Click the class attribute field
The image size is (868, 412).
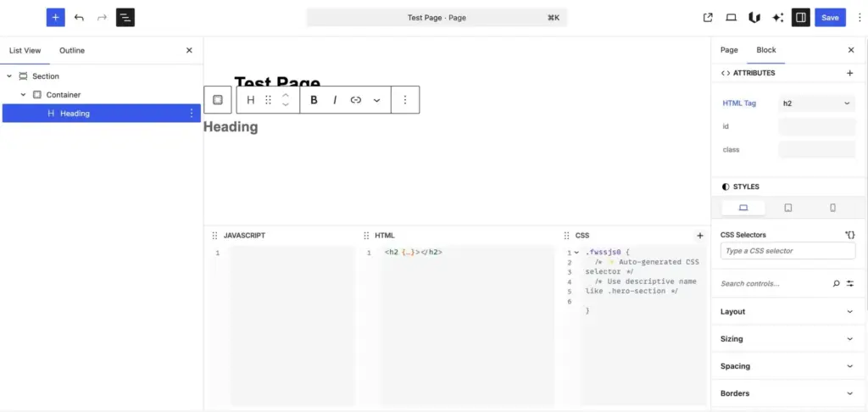pyautogui.click(x=817, y=149)
